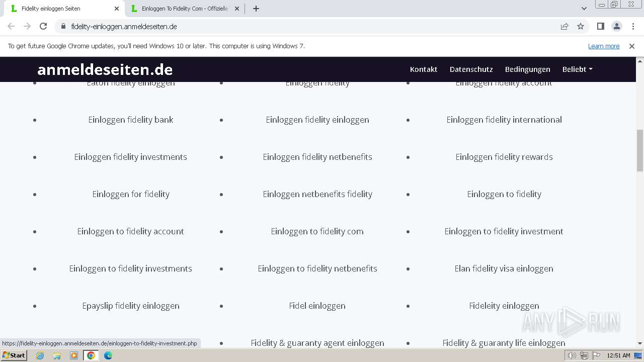
Task: Open 'Fidelity & guaranty life einloggen' link
Action: click(504, 343)
